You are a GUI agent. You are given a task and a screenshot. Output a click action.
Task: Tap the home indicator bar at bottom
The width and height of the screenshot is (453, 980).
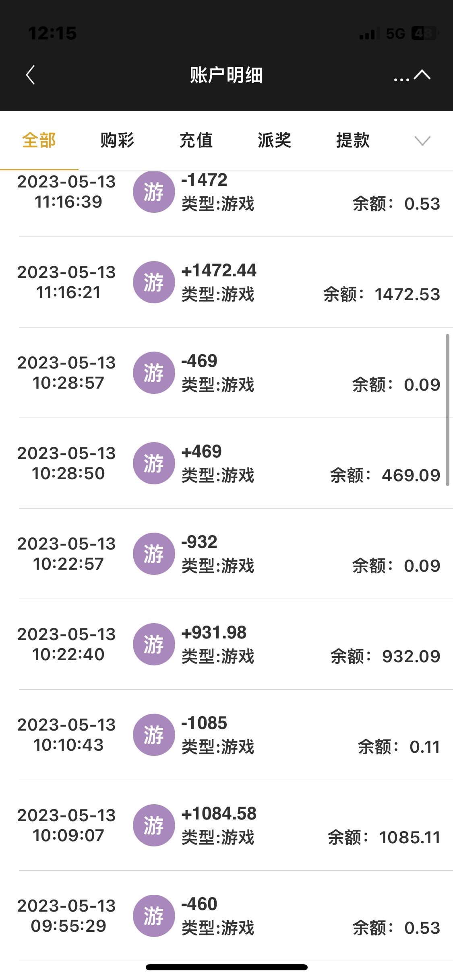tap(226, 967)
